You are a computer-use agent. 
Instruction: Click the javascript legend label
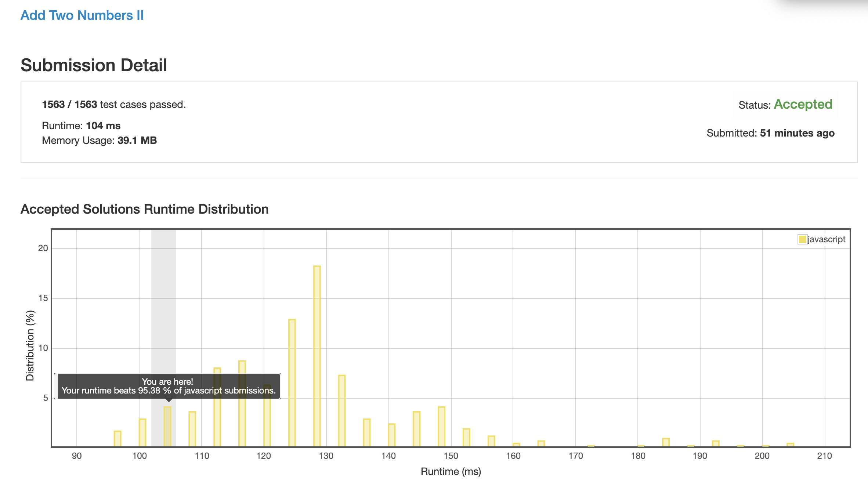click(x=827, y=239)
